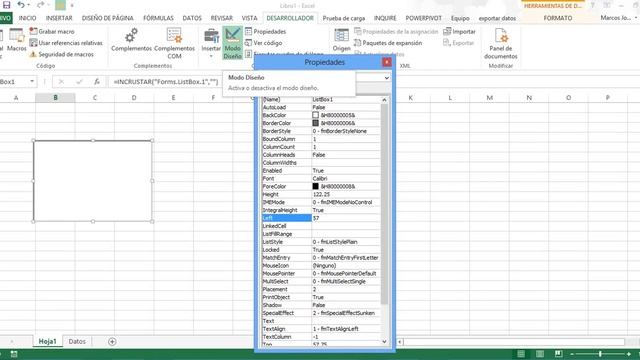Click inside the formula bar
This screenshot has width=640, height=360.
[x=166, y=82]
